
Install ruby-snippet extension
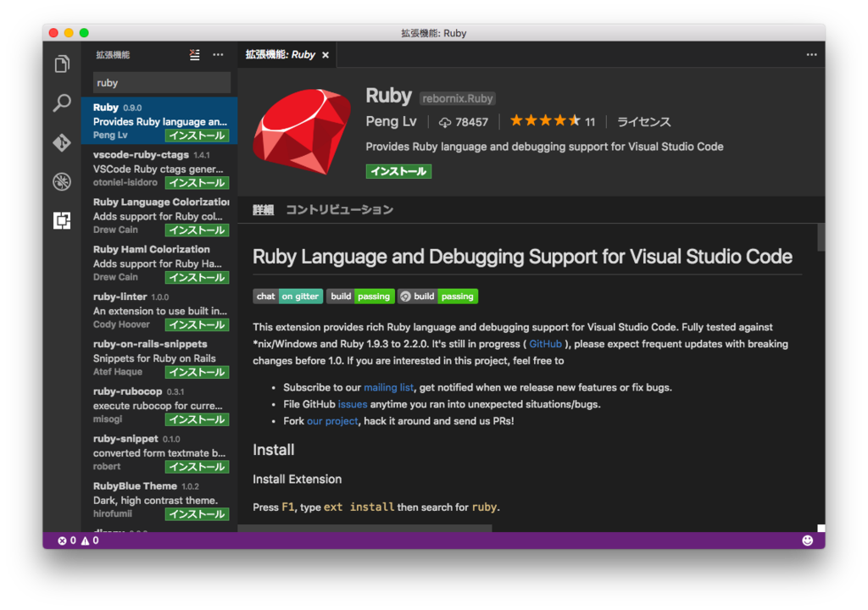point(197,467)
